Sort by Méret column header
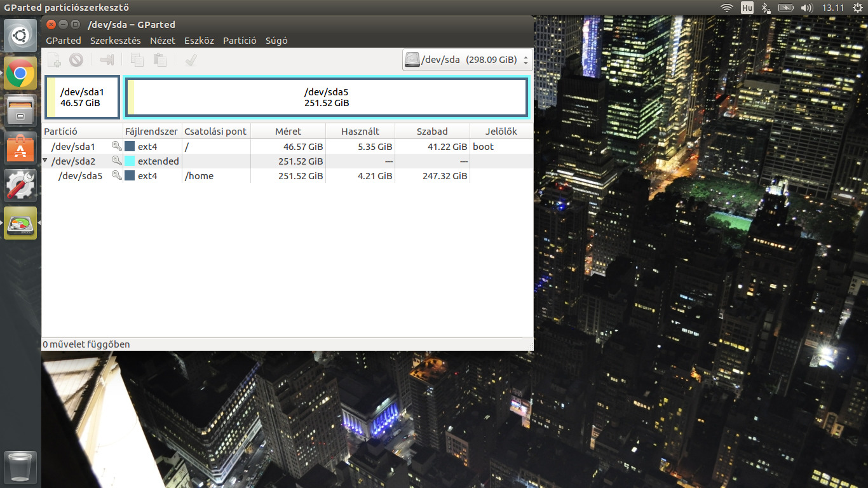The width and height of the screenshot is (868, 488). click(288, 131)
